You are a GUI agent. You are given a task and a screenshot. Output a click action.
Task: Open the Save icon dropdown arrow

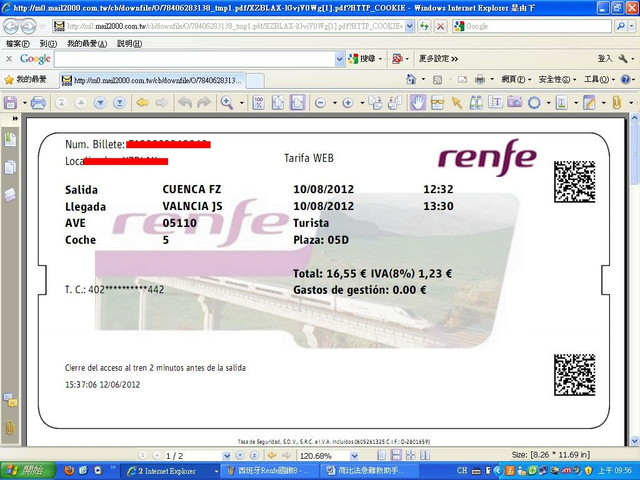pyautogui.click(x=24, y=103)
